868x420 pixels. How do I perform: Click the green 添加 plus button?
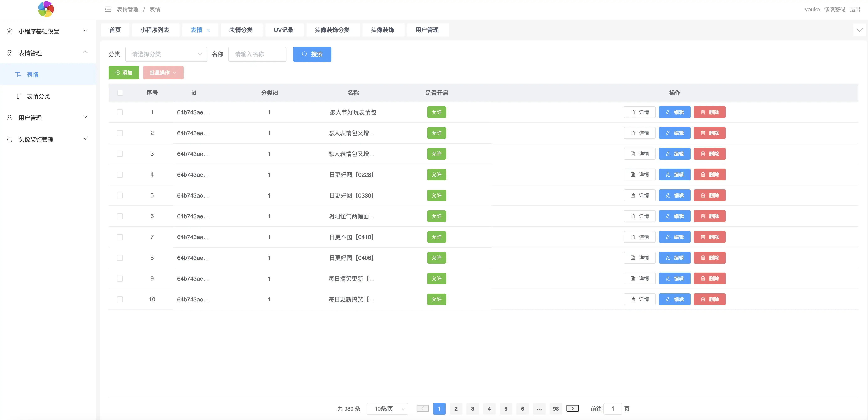click(124, 73)
